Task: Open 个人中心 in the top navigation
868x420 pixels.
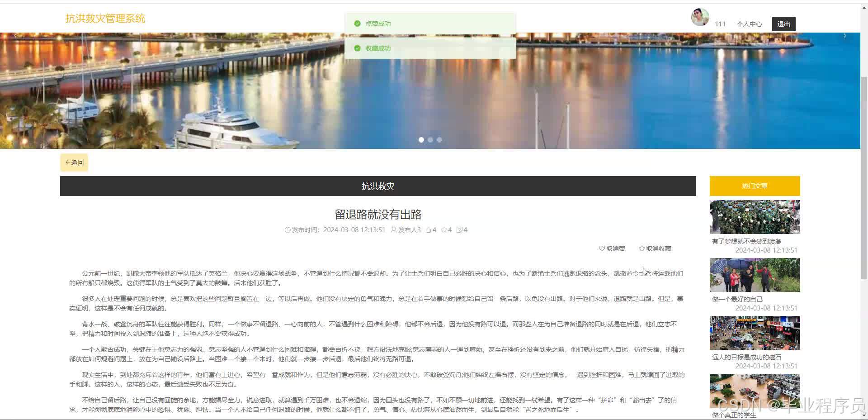Action: [x=750, y=24]
